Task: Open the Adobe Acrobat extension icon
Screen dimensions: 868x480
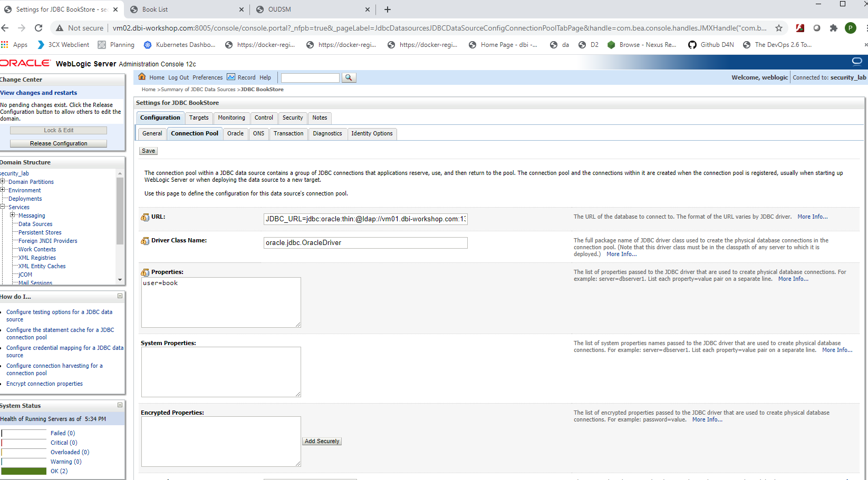Action: pyautogui.click(x=800, y=28)
